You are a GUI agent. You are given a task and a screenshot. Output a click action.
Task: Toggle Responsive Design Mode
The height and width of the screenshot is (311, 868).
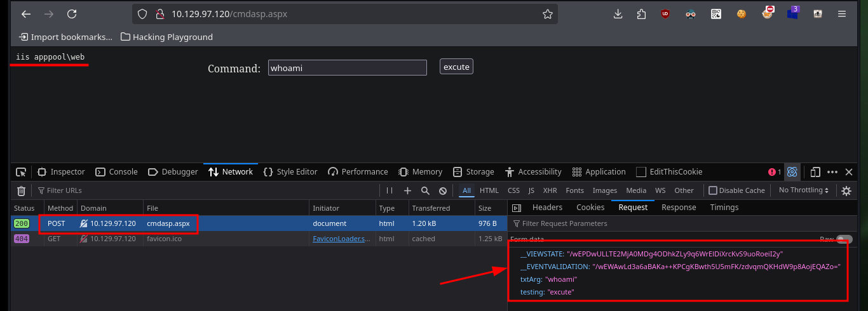coord(816,172)
